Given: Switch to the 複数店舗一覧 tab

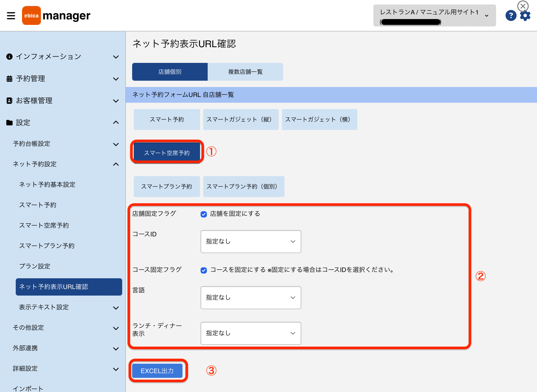Looking at the screenshot, I should (x=245, y=72).
